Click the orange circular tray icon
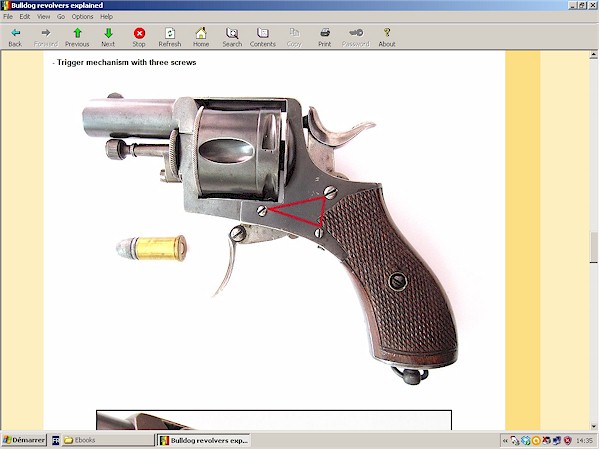 (x=536, y=441)
